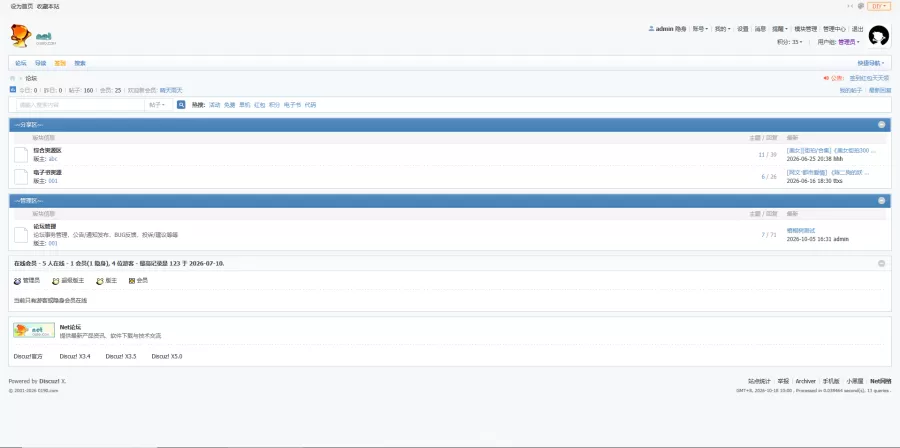Screen dimensions: 900x448
Task: Open the latest post in the 综合资源区 row
Action: [831, 150]
